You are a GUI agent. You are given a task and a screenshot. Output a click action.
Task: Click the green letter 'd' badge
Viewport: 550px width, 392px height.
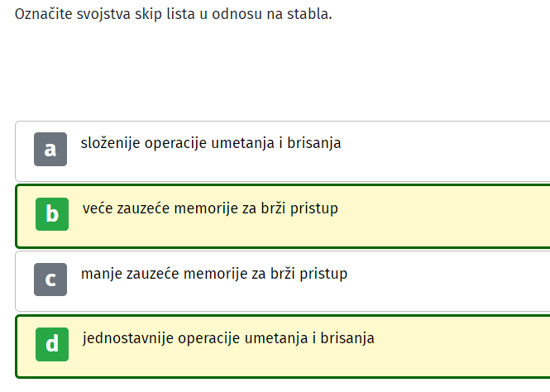52,344
